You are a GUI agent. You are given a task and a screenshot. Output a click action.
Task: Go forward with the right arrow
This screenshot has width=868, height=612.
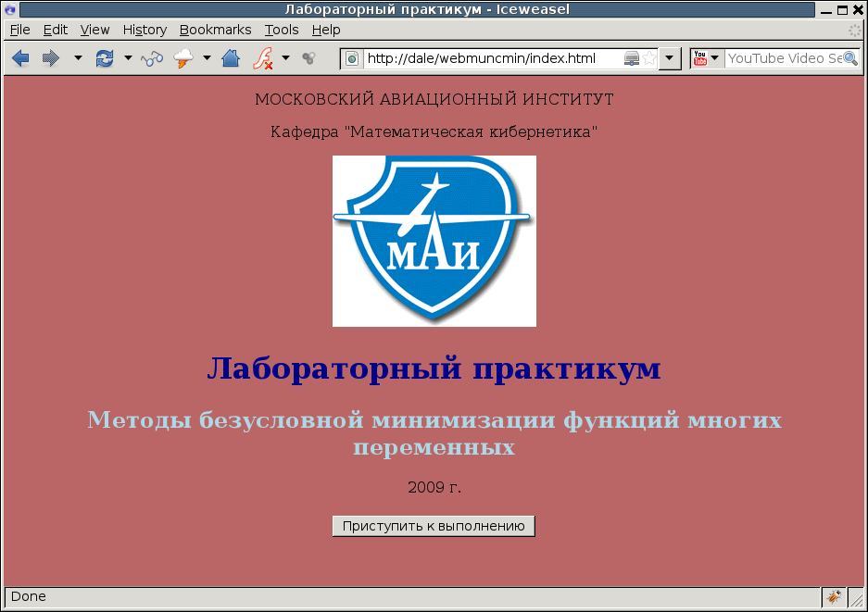pos(51,58)
